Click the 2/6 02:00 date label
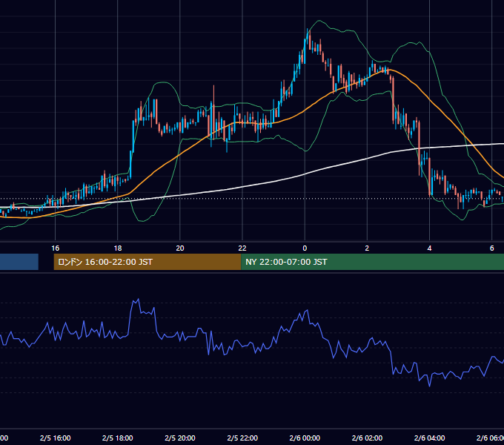504x445 pixels. pyautogui.click(x=367, y=438)
